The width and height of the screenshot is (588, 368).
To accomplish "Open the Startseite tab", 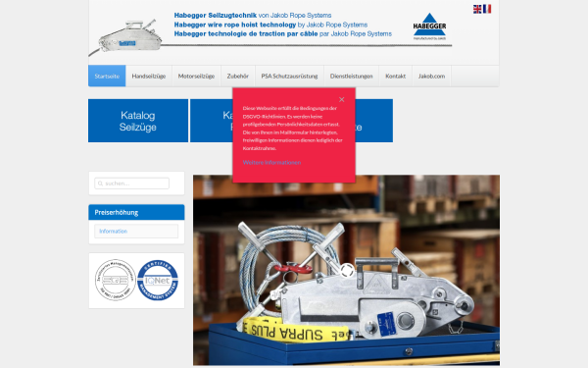I will (x=107, y=76).
